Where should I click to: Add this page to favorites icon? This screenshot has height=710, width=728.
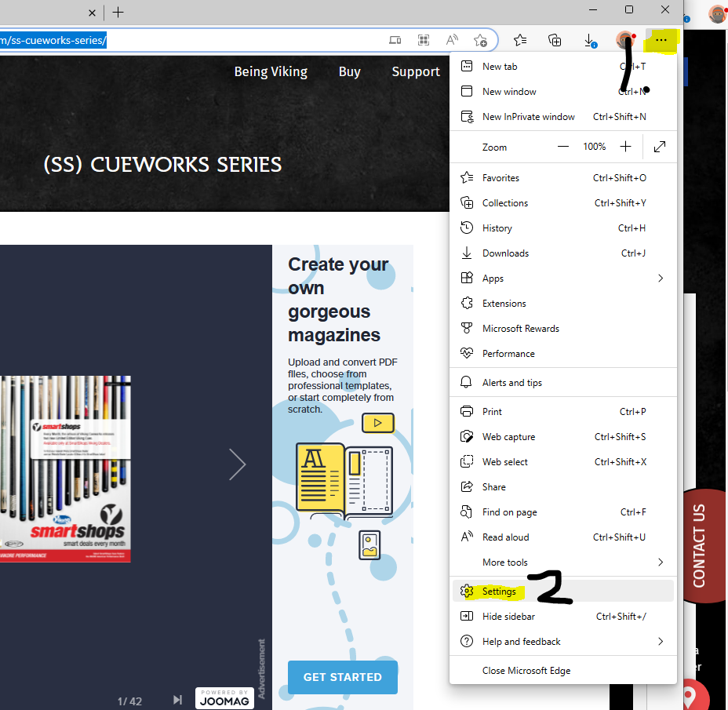(480, 40)
